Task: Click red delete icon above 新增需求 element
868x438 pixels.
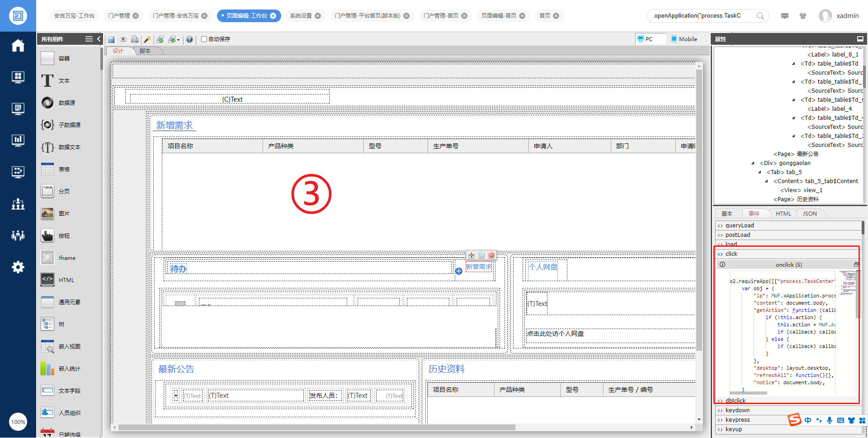Action: (x=491, y=255)
